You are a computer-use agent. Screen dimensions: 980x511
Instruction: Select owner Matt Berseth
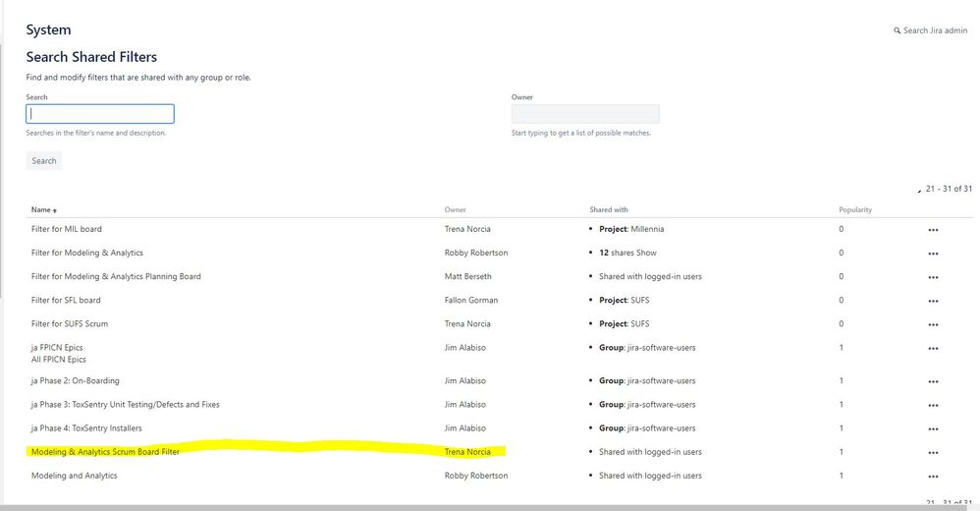point(468,276)
